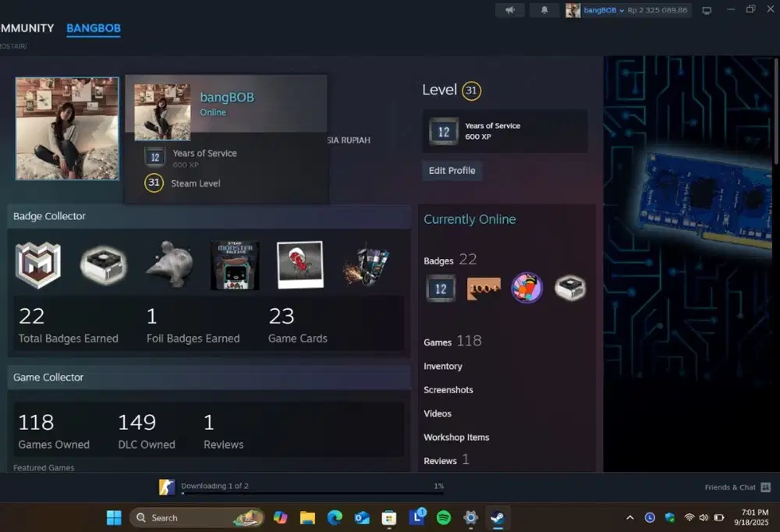Go to Workshop Items
The width and height of the screenshot is (780, 532).
(x=456, y=438)
